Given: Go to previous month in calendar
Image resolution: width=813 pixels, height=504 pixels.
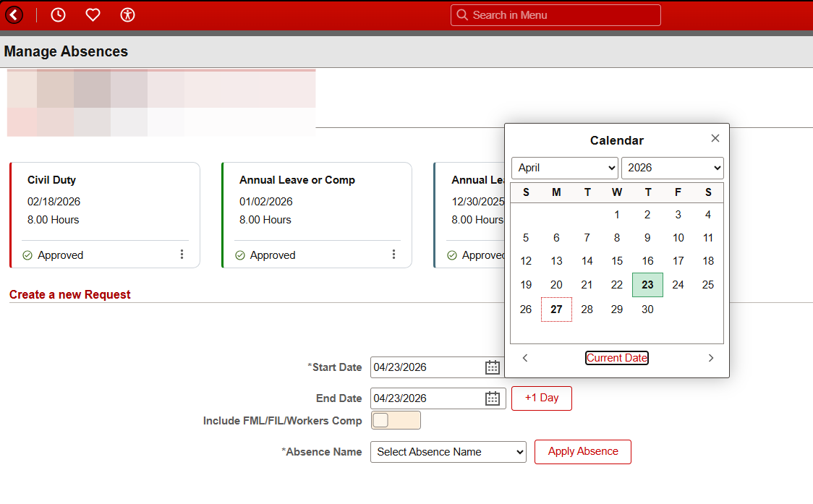Looking at the screenshot, I should tap(524, 358).
